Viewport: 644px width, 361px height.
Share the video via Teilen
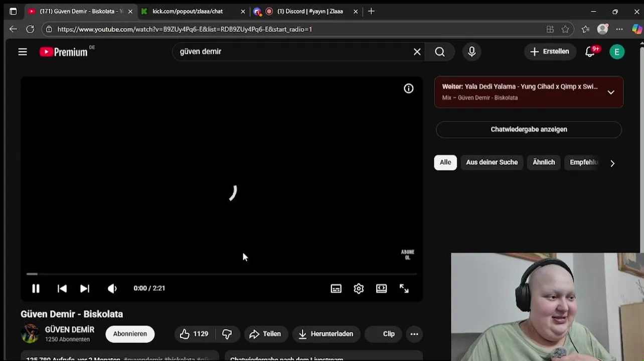click(266, 334)
